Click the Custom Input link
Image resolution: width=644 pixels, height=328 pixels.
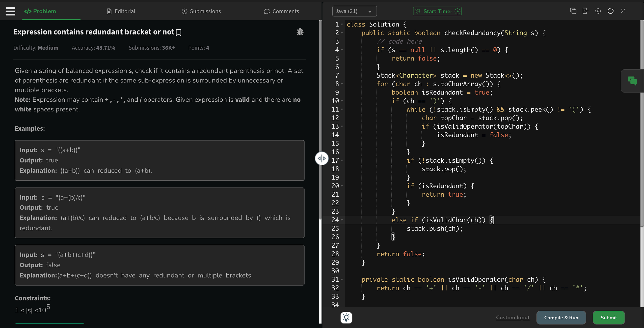[x=512, y=318]
